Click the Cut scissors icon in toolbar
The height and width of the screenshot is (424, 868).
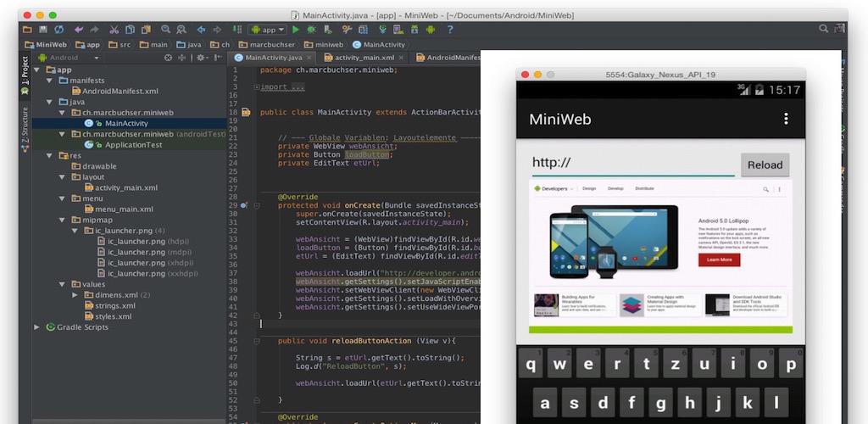[x=115, y=29]
